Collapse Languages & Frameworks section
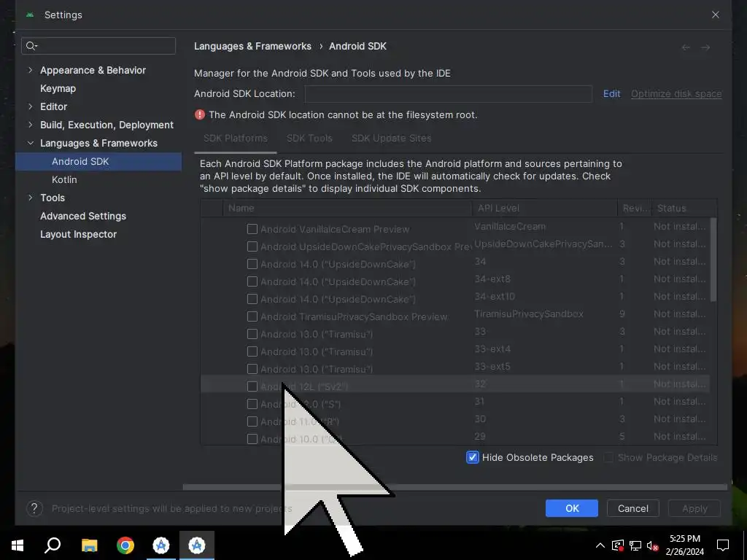747x560 pixels. [x=31, y=143]
